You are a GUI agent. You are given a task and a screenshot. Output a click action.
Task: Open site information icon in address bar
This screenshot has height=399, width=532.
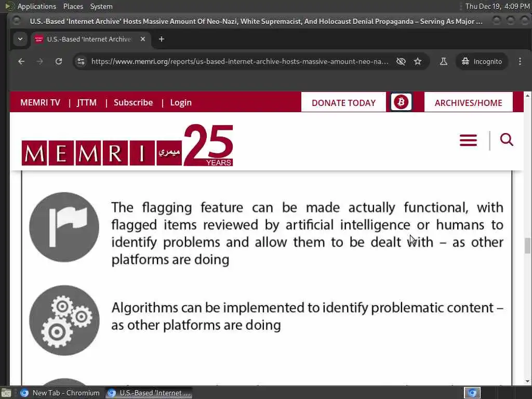[81, 61]
